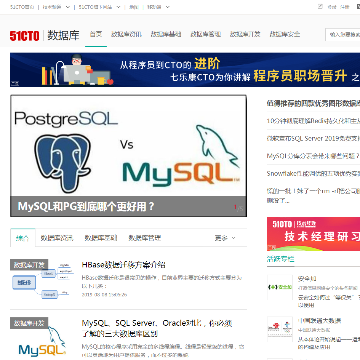Image resolution: width=360 pixels, height=360 pixels.
Task: Open the MySQL分库分表 question headline
Action: click(313, 156)
